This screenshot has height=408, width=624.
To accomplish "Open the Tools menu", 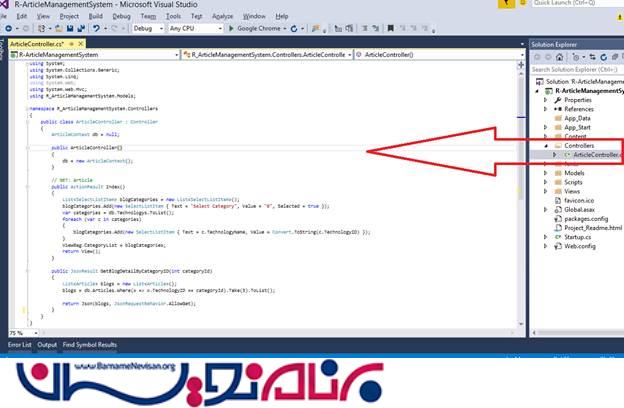I will pyautogui.click(x=173, y=16).
